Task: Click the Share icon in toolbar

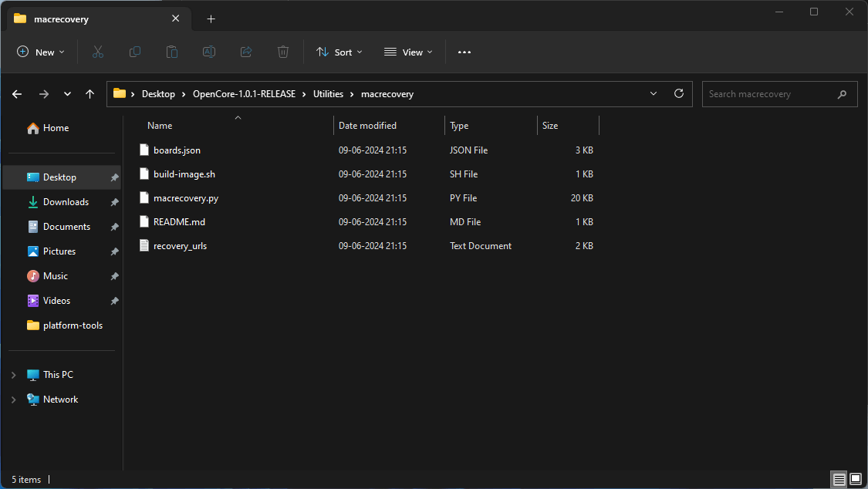Action: point(246,52)
